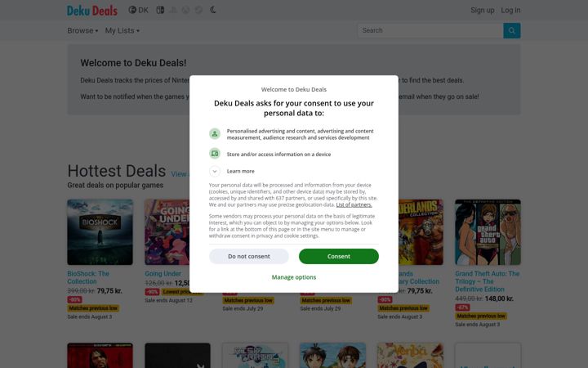Open Manage options link

[x=294, y=277]
